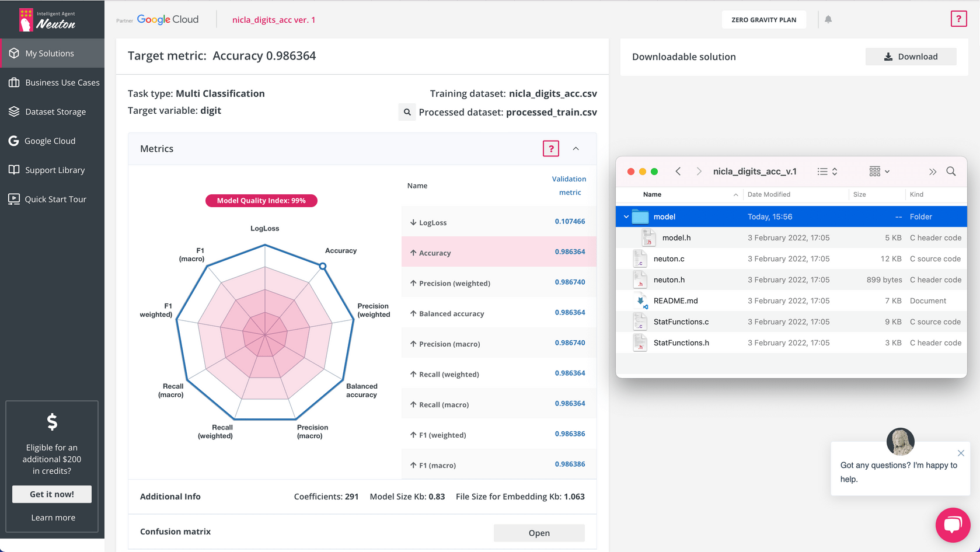Open the Finder grid grouping dropdown
The width and height of the screenshot is (980, 552).
click(x=879, y=172)
